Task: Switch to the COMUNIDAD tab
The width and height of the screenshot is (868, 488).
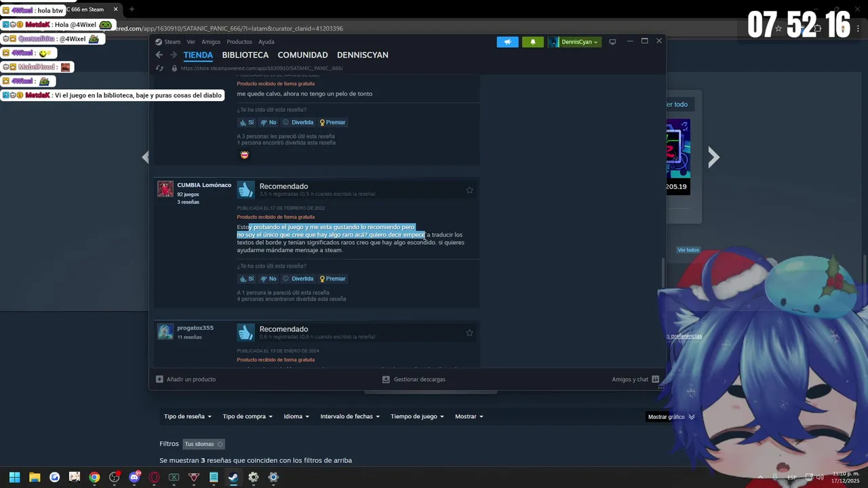Action: point(302,55)
